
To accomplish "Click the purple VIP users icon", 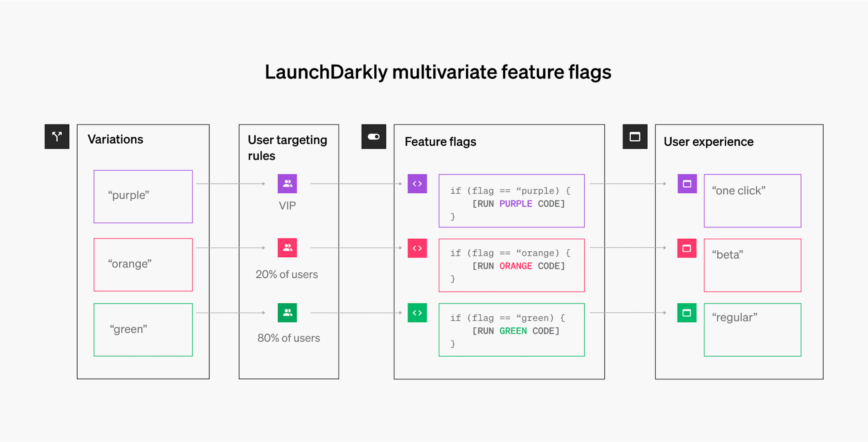I will (x=287, y=184).
